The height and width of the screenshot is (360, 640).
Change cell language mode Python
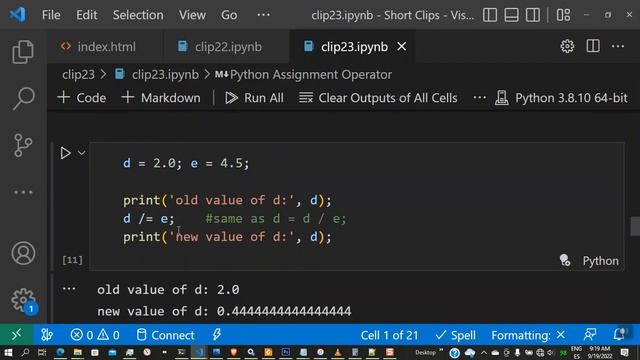[600, 260]
